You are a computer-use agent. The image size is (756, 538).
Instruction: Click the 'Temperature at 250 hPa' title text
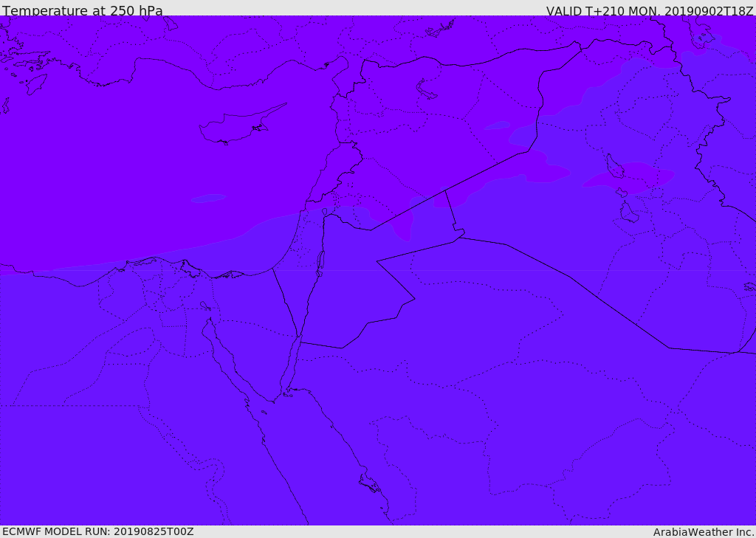coord(83,10)
